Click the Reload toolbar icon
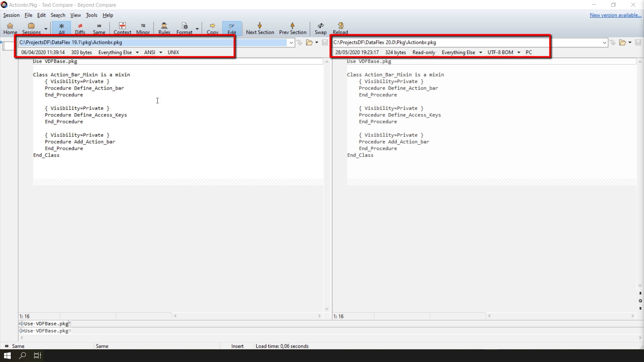Viewport: 644px width, 362px height. (x=340, y=28)
